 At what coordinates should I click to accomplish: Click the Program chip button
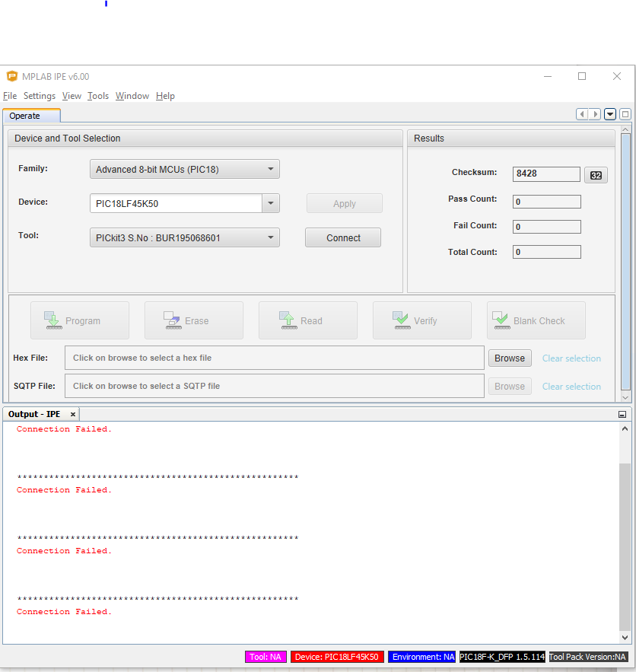(x=80, y=320)
